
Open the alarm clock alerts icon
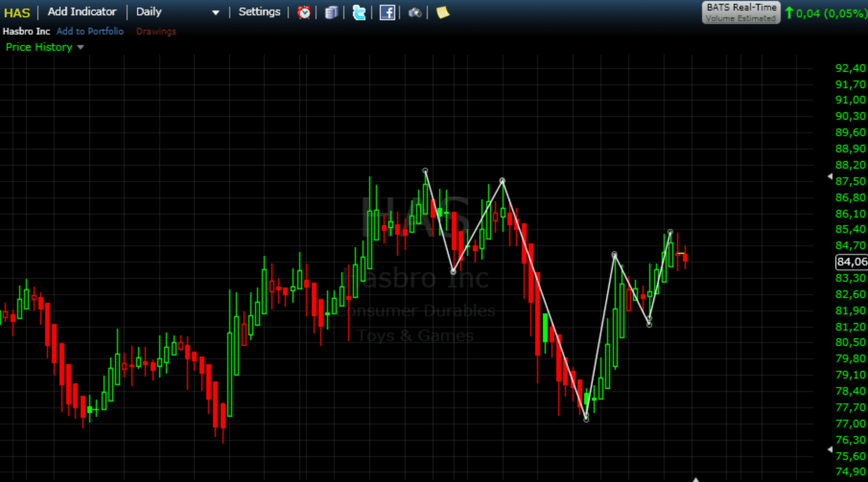[304, 12]
